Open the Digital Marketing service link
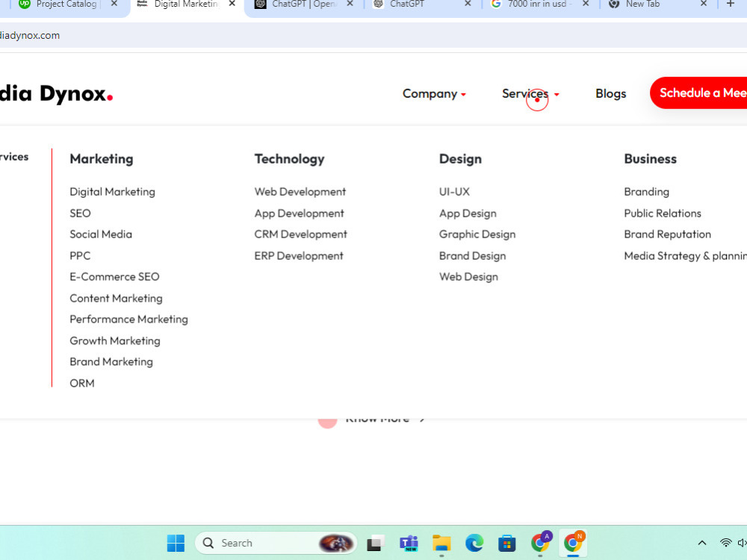 [113, 192]
